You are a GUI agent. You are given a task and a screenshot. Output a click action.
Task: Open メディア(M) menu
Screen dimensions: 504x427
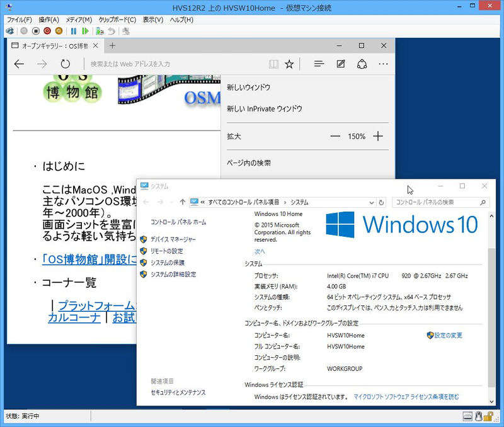click(79, 20)
